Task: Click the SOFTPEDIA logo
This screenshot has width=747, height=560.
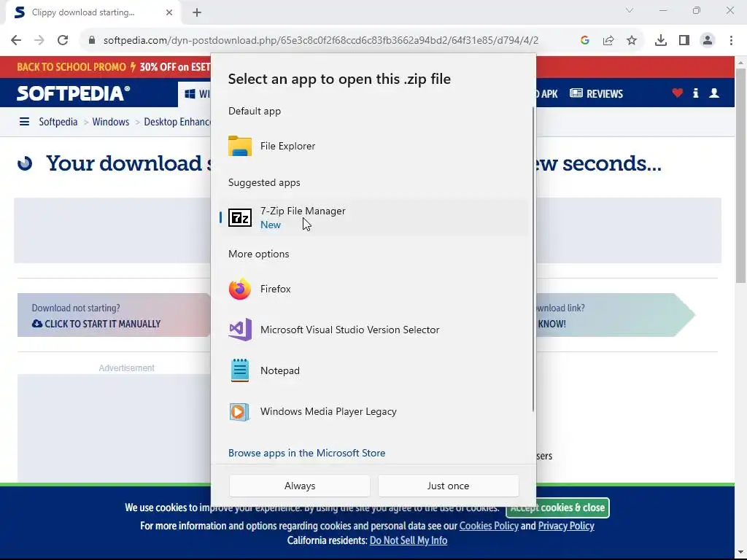Action: pyautogui.click(x=74, y=93)
